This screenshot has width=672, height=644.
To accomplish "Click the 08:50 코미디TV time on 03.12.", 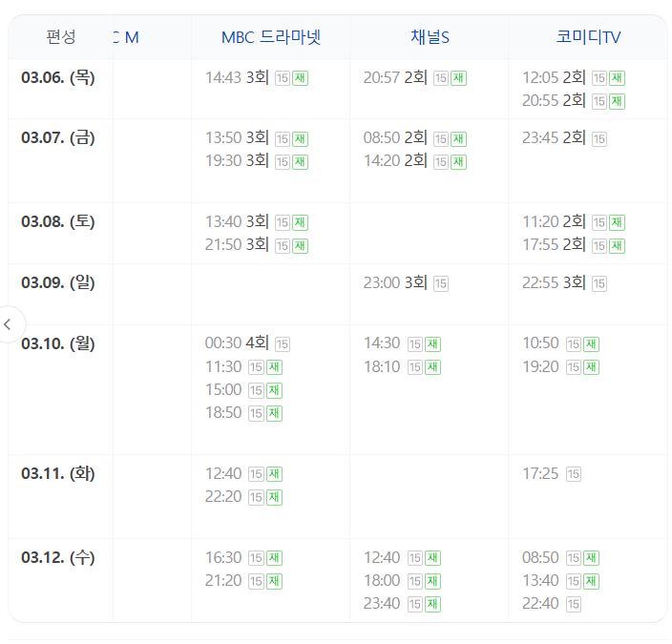I will tap(540, 558).
